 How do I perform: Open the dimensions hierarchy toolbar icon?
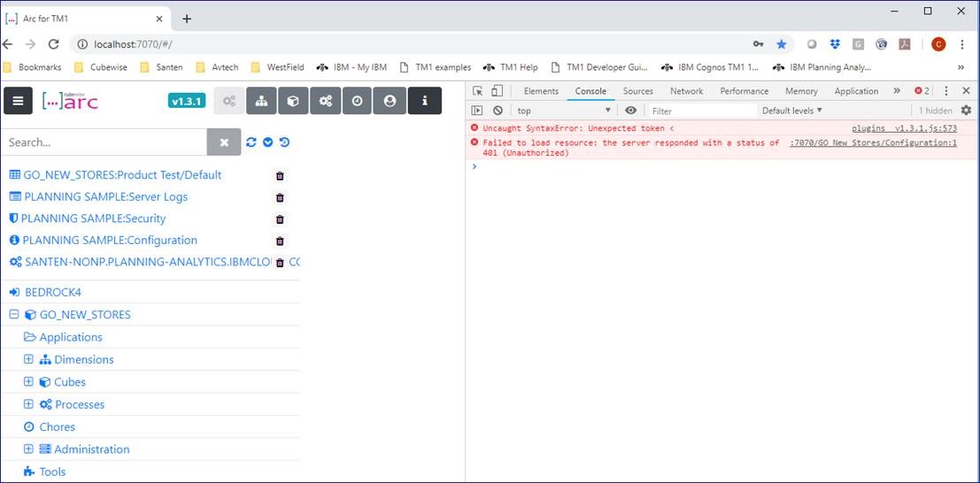[261, 101]
